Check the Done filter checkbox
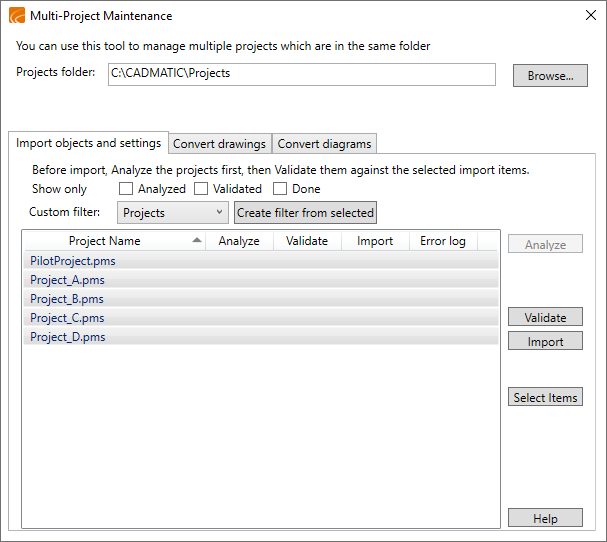 click(280, 189)
